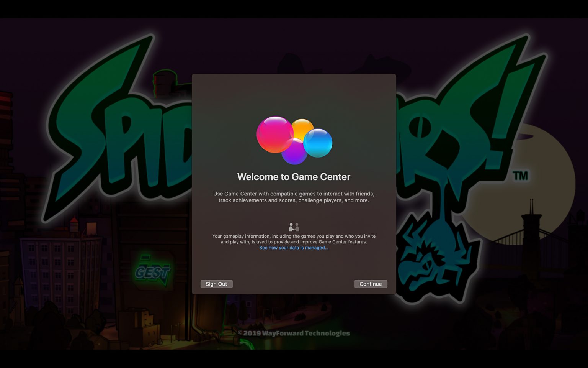The width and height of the screenshot is (588, 368).
Task: Click the "©2019 WayForward Technologies" copyright text
Action: [x=294, y=333]
